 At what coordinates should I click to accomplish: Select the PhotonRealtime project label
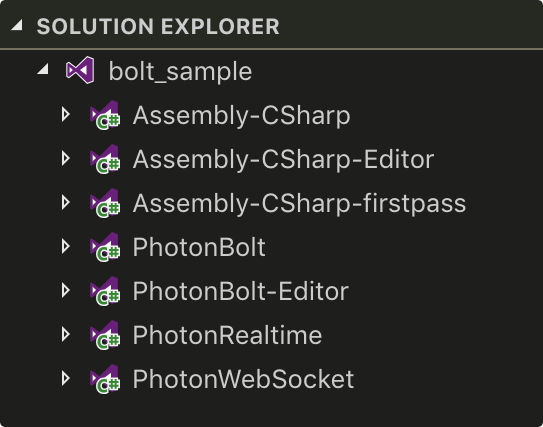pyautogui.click(x=228, y=335)
